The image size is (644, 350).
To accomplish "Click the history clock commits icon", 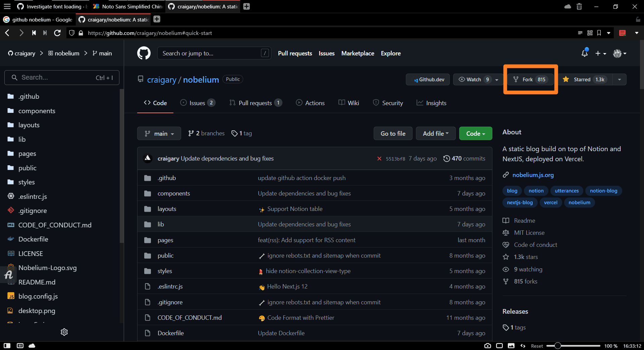I will [x=446, y=158].
